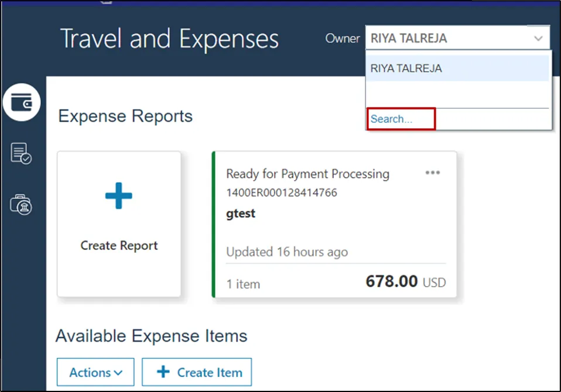This screenshot has width=561, height=392.
Task: Click the Travel and Expenses page title
Action: [169, 39]
